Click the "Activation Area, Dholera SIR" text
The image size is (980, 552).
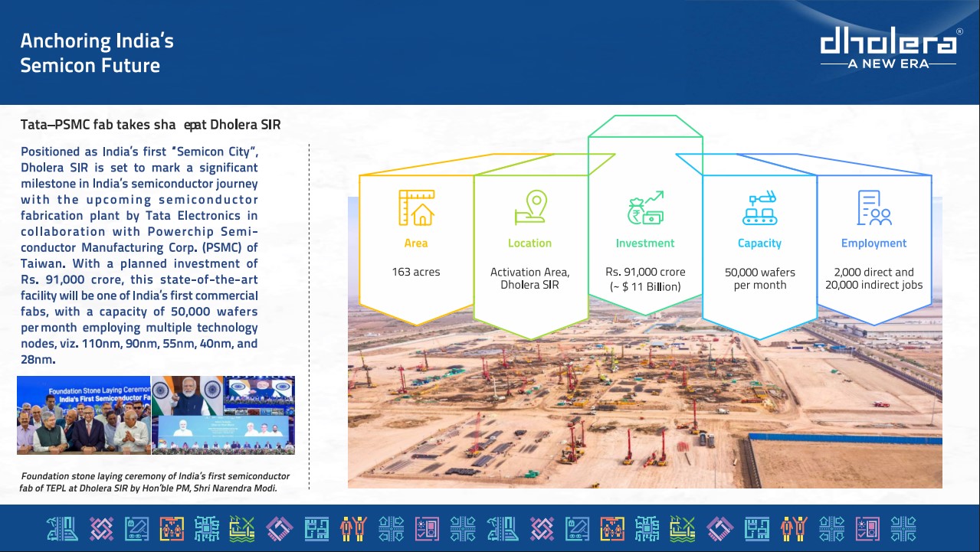530,279
